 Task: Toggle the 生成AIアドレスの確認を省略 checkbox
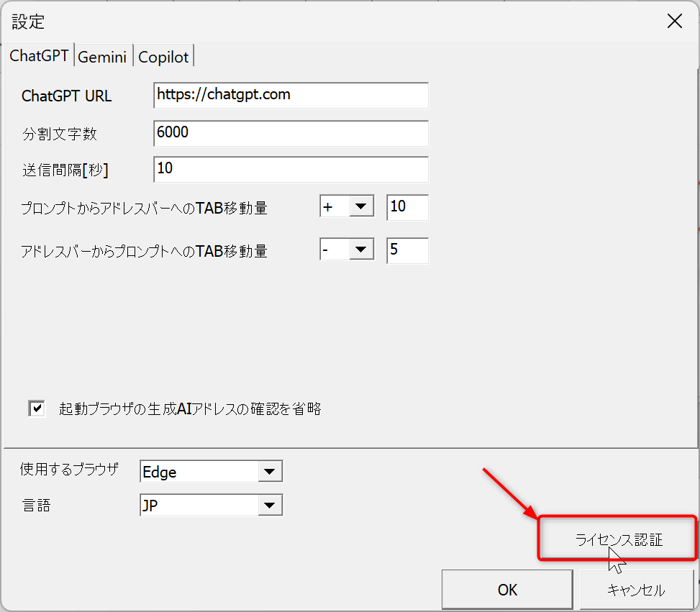[x=37, y=408]
